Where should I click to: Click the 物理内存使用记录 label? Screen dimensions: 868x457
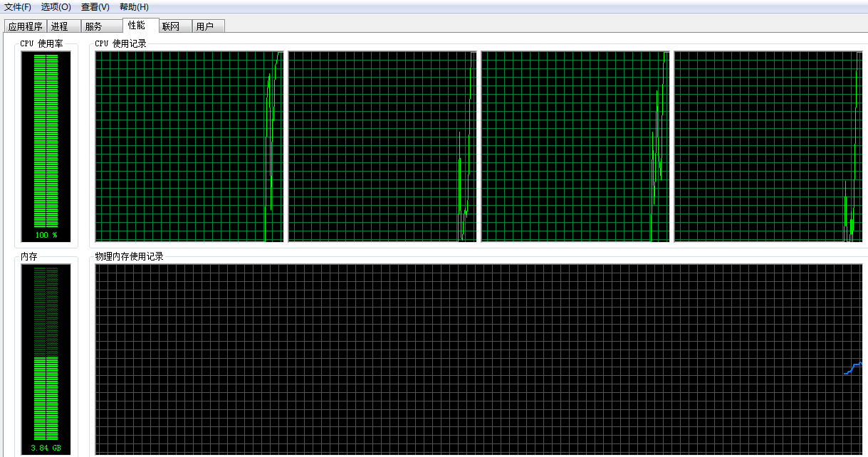[130, 256]
